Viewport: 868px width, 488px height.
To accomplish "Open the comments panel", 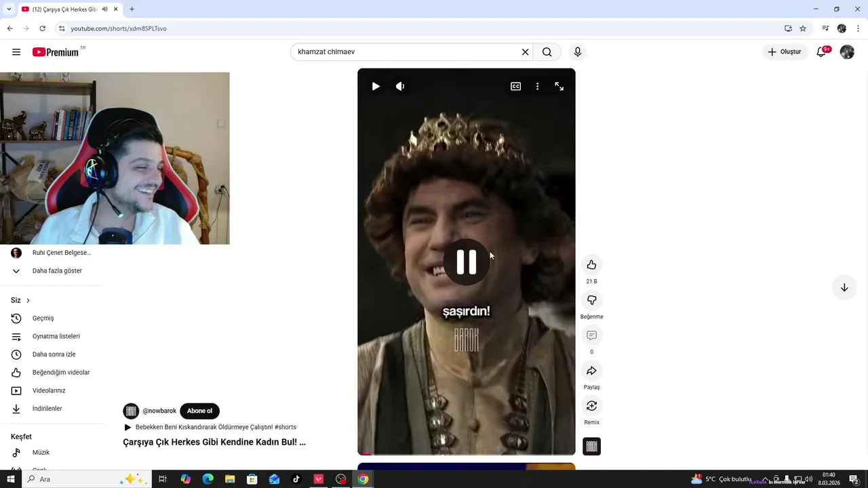I will click(x=591, y=335).
